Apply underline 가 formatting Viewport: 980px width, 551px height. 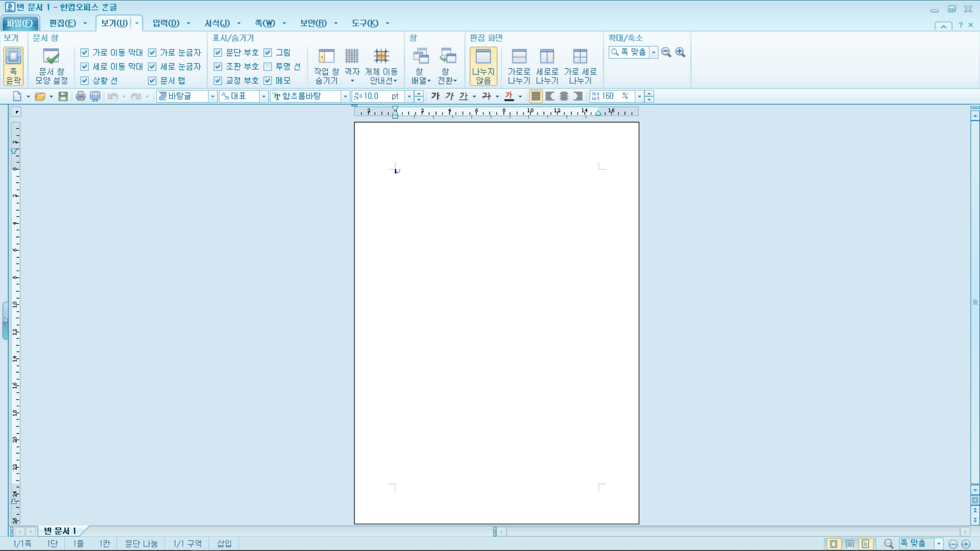[x=463, y=96]
